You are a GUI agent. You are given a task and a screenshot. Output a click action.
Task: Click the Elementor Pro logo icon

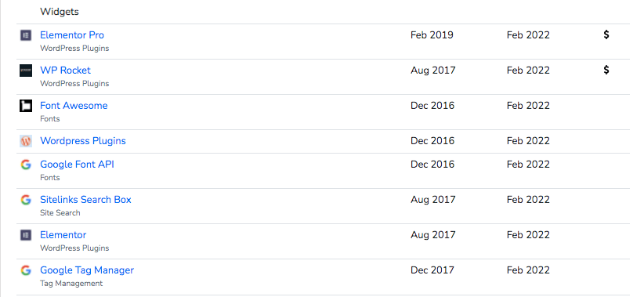(x=26, y=35)
